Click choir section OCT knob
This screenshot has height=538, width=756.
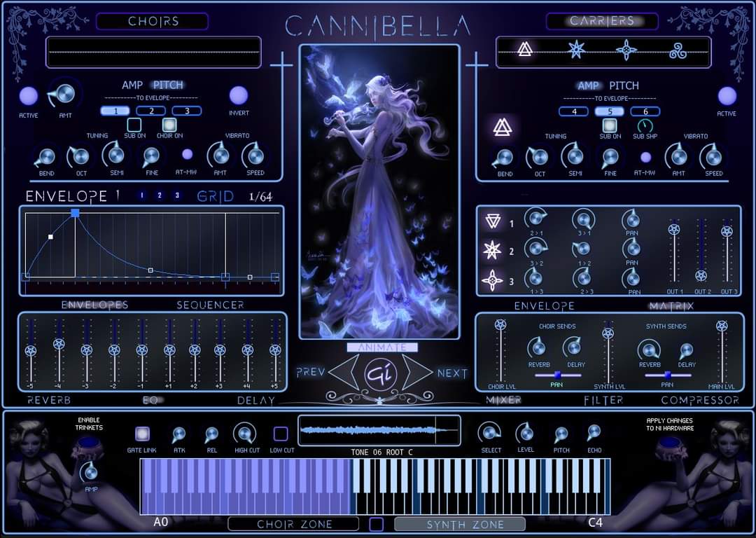click(x=80, y=156)
